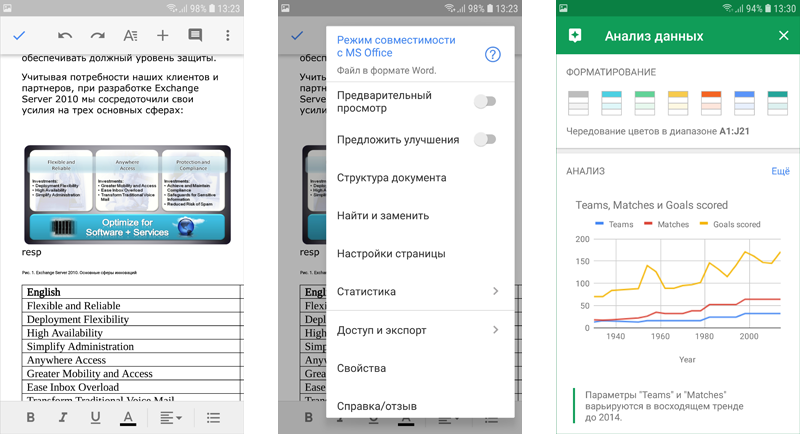Choose the orange alternating colors style
This screenshot has width=800, height=434.
(711, 103)
